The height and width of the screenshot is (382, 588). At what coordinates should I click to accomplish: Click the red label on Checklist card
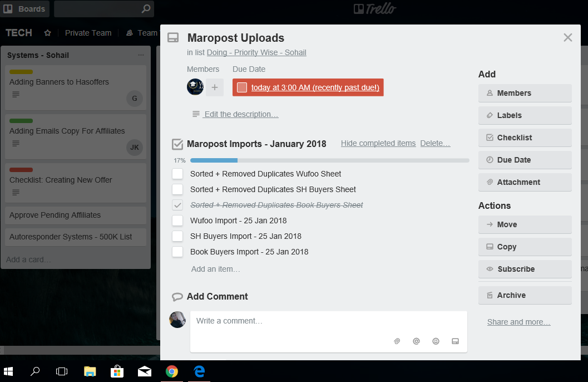click(x=21, y=170)
